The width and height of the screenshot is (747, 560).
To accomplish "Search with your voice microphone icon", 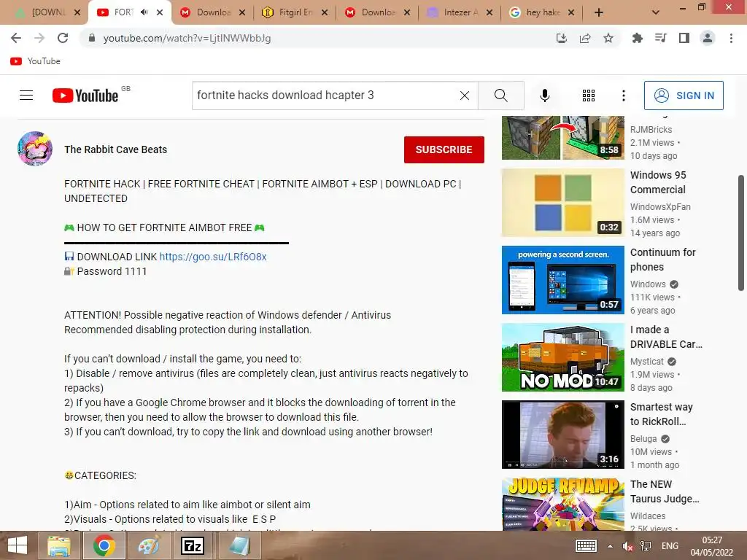I will 544,96.
